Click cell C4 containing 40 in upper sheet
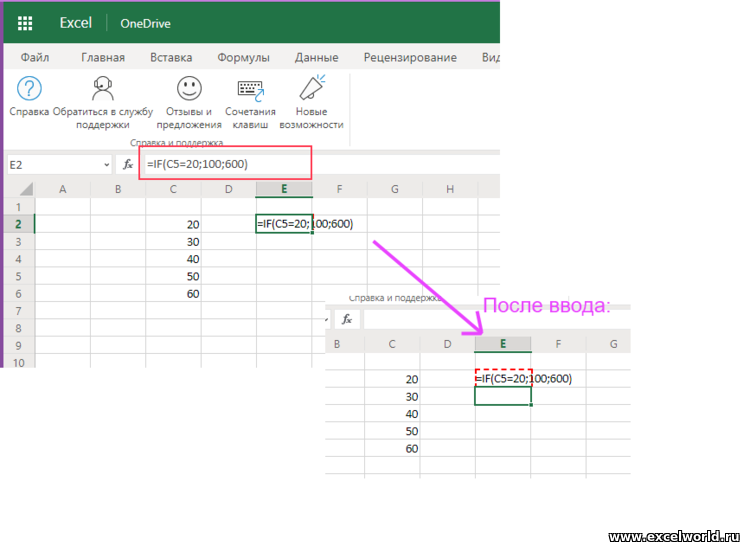Viewport: 750px width, 552px height. pos(173,259)
